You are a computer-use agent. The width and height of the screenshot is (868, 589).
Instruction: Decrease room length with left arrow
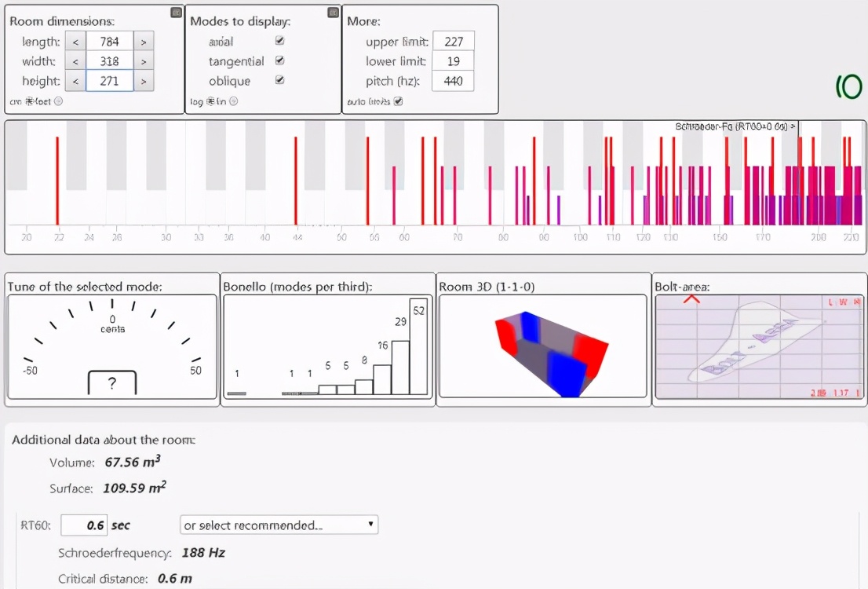pos(75,42)
